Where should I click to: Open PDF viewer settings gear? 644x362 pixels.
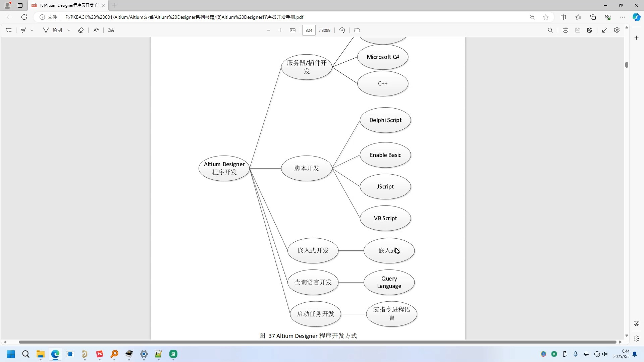tap(617, 30)
